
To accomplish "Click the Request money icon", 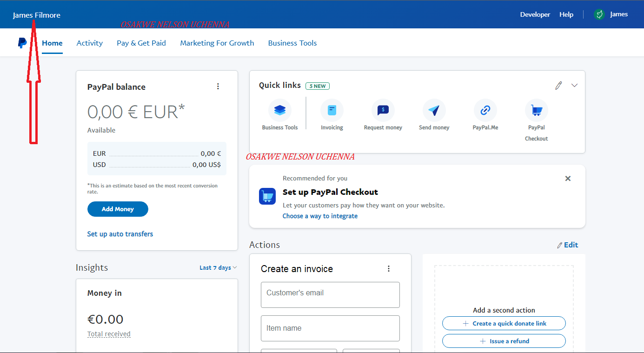I will (383, 110).
